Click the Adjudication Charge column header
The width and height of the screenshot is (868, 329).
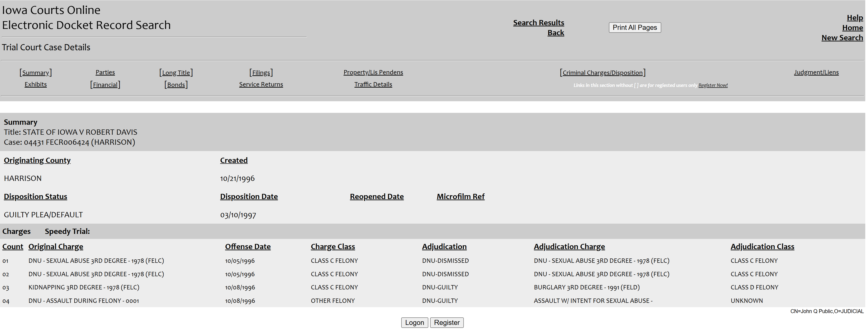(569, 247)
